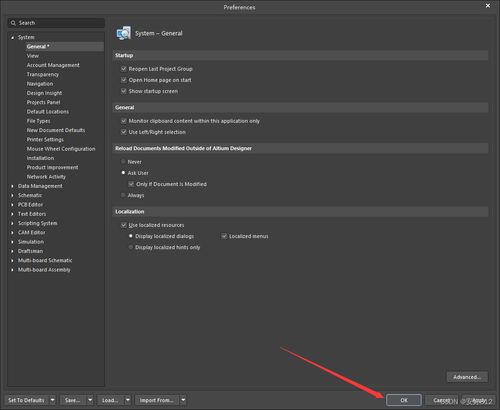Click the Apply button

(478, 400)
